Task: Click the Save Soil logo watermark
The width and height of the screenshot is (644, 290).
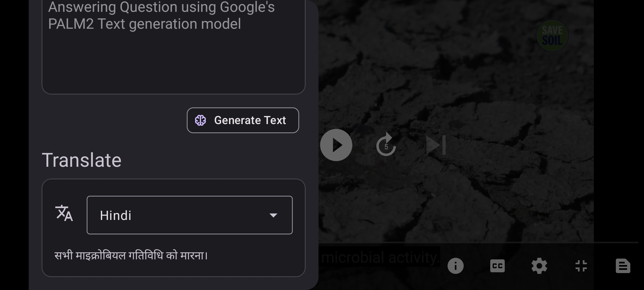Action: tap(552, 35)
